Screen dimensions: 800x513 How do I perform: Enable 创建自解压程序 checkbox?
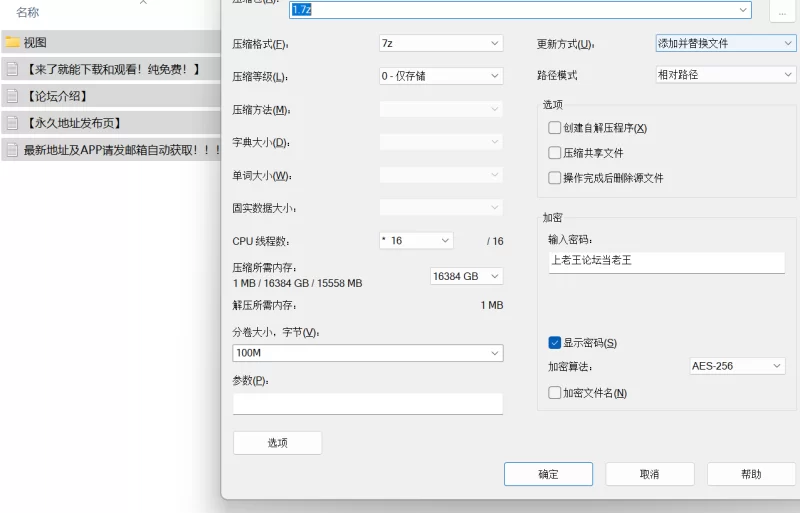point(554,128)
